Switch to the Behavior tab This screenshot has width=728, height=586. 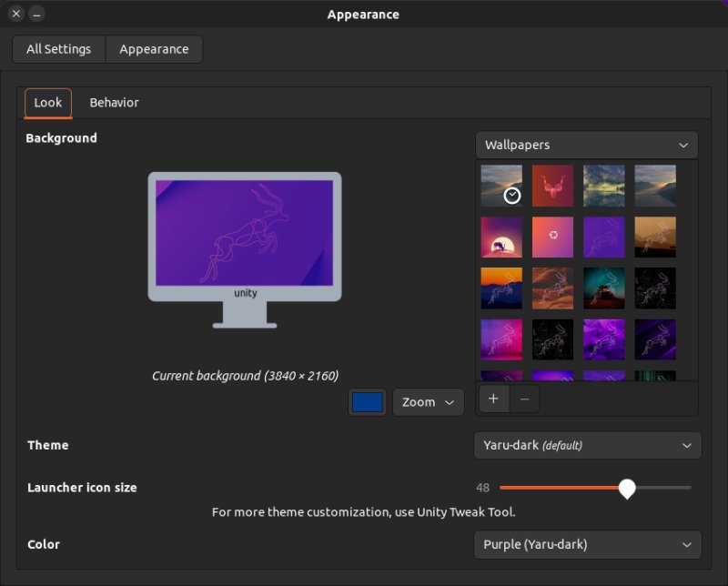point(113,103)
